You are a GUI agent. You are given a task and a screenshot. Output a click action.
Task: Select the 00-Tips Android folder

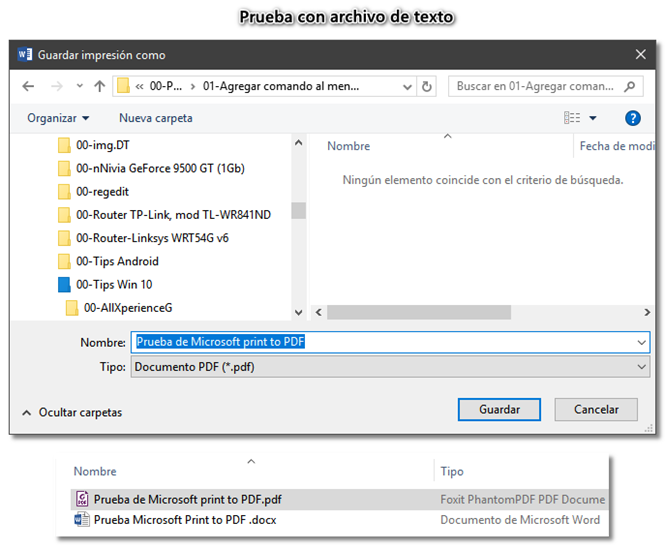pyautogui.click(x=108, y=261)
